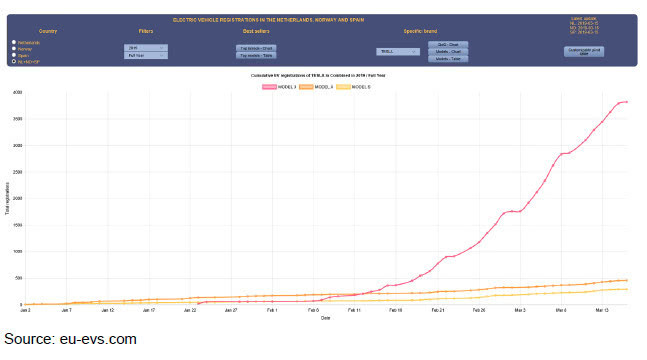Viewport: 647px width, 360px height.
Task: Click the Best sellers section heading
Action: pyautogui.click(x=256, y=31)
